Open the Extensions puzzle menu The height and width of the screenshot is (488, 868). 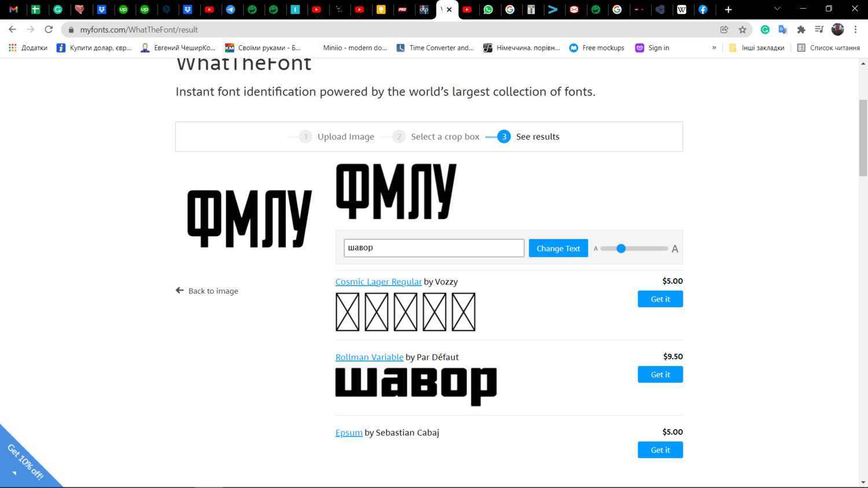[x=801, y=29]
